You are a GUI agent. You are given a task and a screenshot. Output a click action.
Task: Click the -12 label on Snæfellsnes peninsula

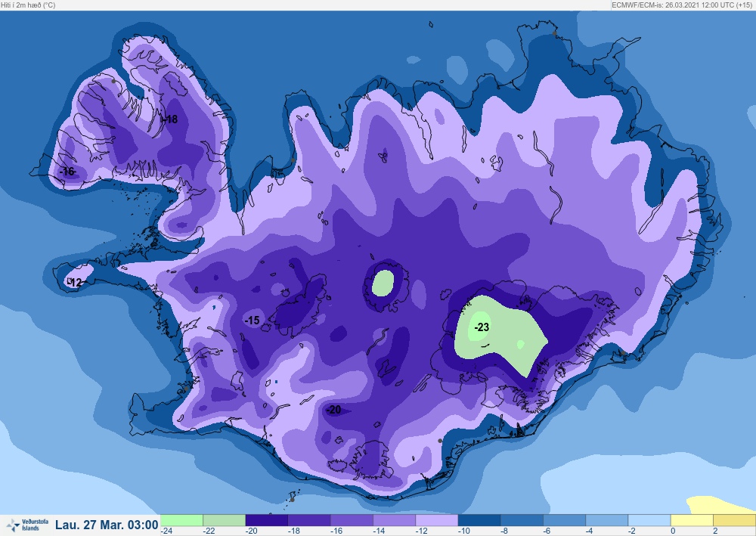click(x=75, y=283)
